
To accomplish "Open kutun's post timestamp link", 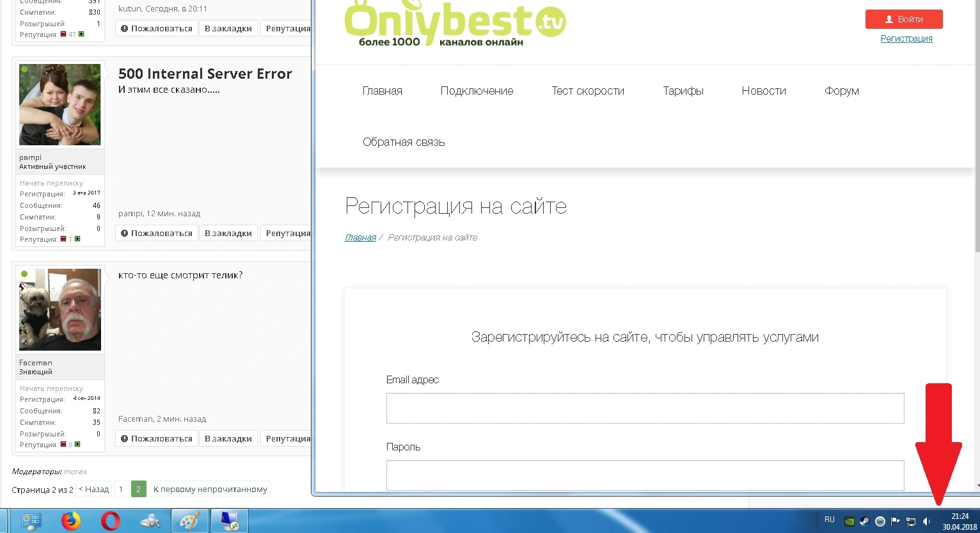I will 176,9.
